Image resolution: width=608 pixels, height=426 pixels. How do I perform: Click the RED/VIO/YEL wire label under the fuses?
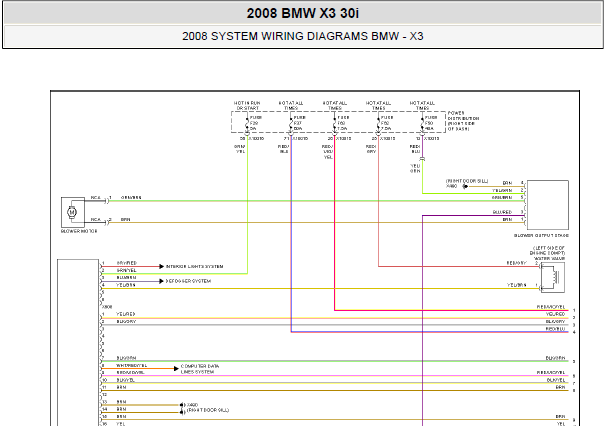click(328, 152)
